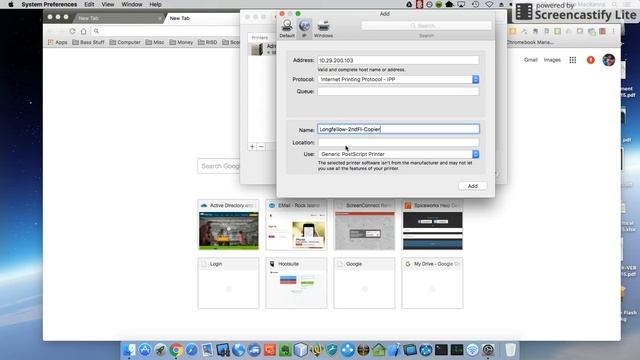The image size is (640, 360).
Task: Open the System Preferences menu
Action: [x=49, y=4]
